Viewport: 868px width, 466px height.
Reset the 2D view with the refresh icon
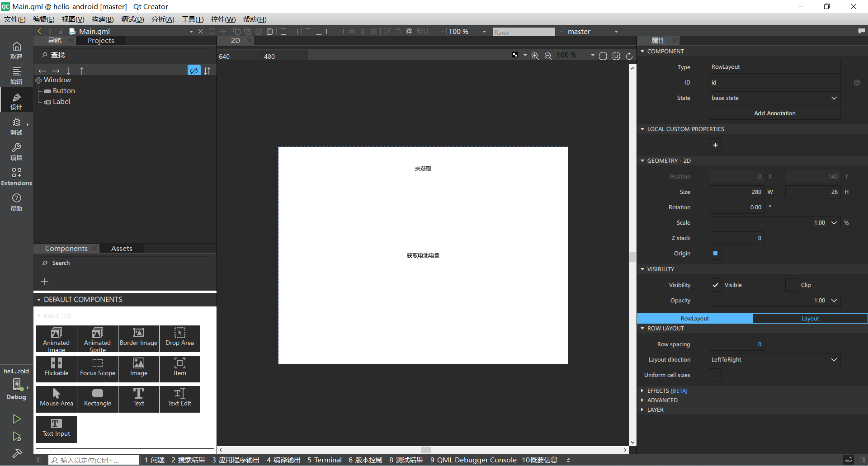(629, 56)
